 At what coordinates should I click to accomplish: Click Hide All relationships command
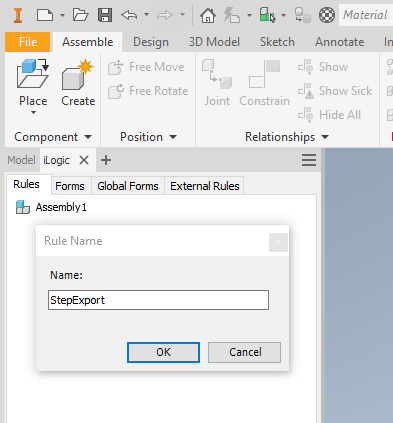(x=329, y=115)
